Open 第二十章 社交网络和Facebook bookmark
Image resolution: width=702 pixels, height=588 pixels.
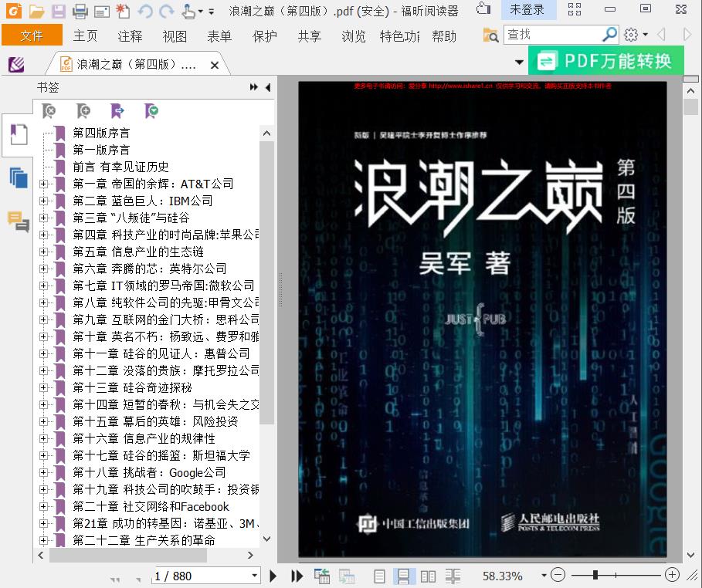tap(151, 506)
